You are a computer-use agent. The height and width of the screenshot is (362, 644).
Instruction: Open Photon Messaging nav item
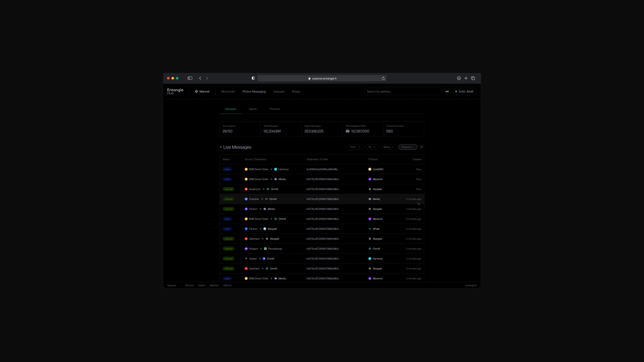pyautogui.click(x=254, y=91)
